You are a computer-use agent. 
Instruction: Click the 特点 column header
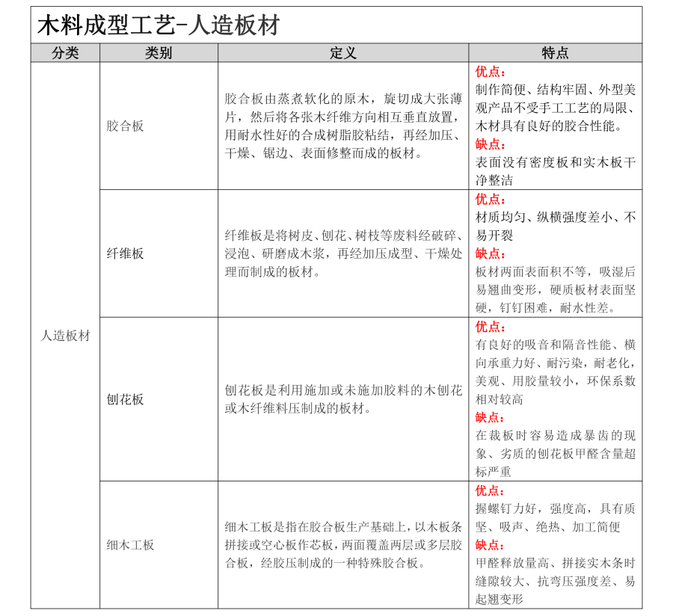555,53
